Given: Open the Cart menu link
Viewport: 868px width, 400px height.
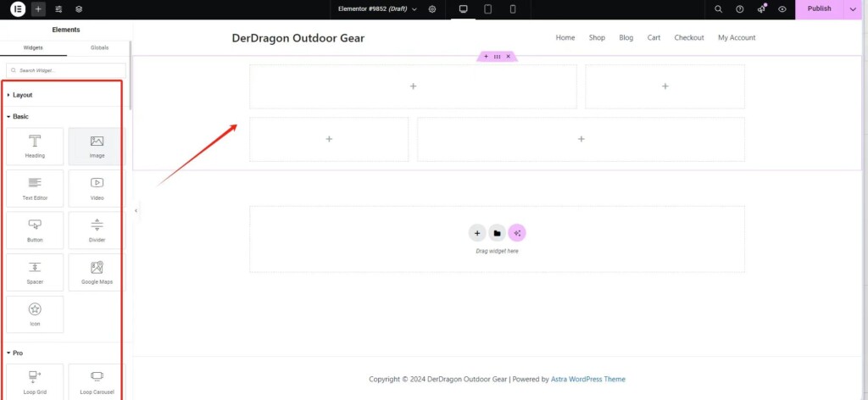Looking at the screenshot, I should pyautogui.click(x=654, y=37).
